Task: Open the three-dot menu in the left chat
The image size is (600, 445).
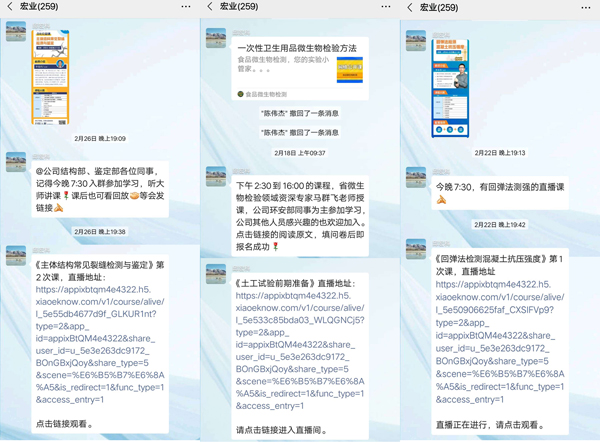Action: 186,7
